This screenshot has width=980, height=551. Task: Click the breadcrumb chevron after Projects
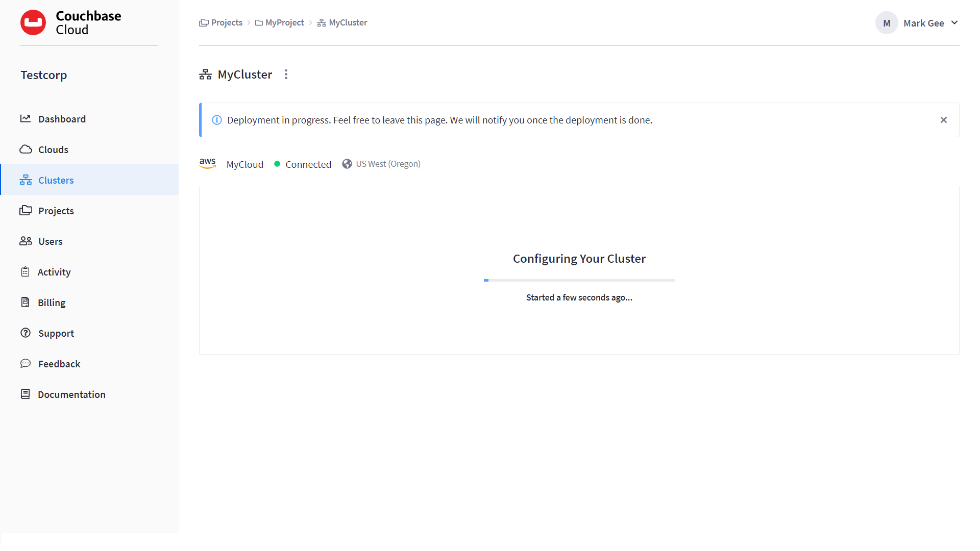250,22
